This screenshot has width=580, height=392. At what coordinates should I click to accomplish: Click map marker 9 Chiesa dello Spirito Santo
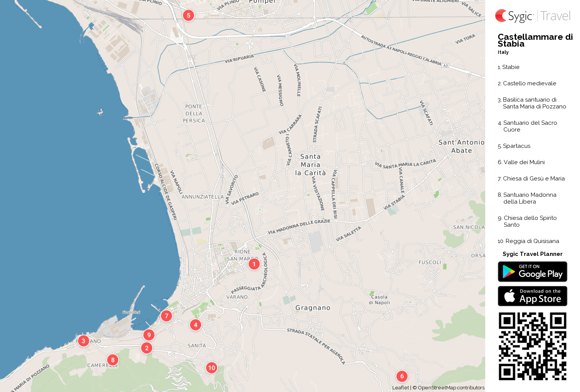pyautogui.click(x=149, y=335)
